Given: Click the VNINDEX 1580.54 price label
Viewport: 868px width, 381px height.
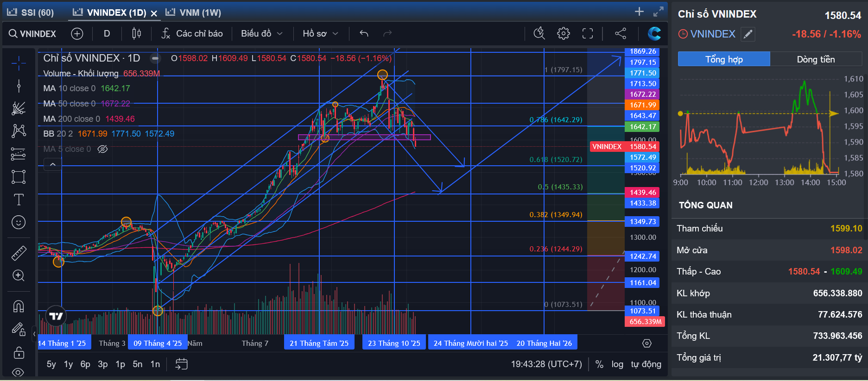Looking at the screenshot, I should point(624,147).
